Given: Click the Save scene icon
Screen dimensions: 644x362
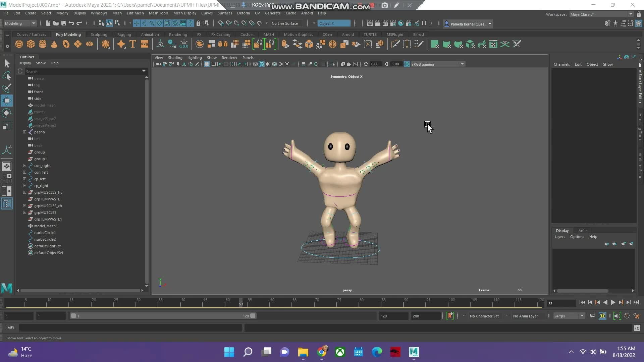Looking at the screenshot, I should pyautogui.click(x=64, y=23).
